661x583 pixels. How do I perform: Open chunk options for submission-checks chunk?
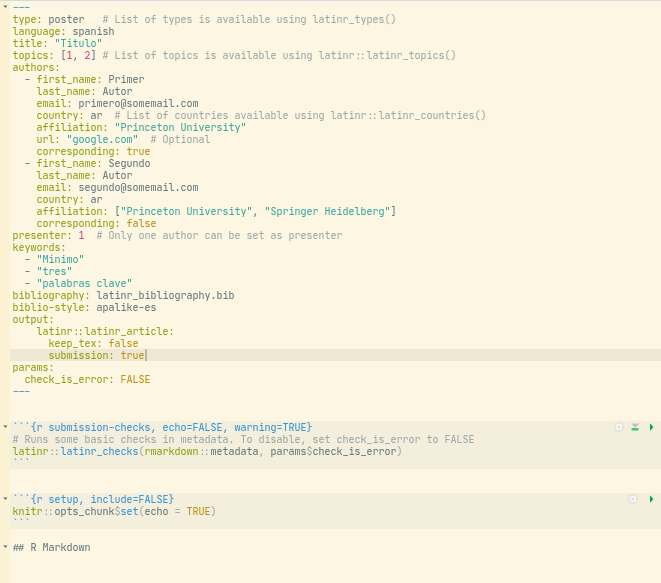pyautogui.click(x=619, y=427)
